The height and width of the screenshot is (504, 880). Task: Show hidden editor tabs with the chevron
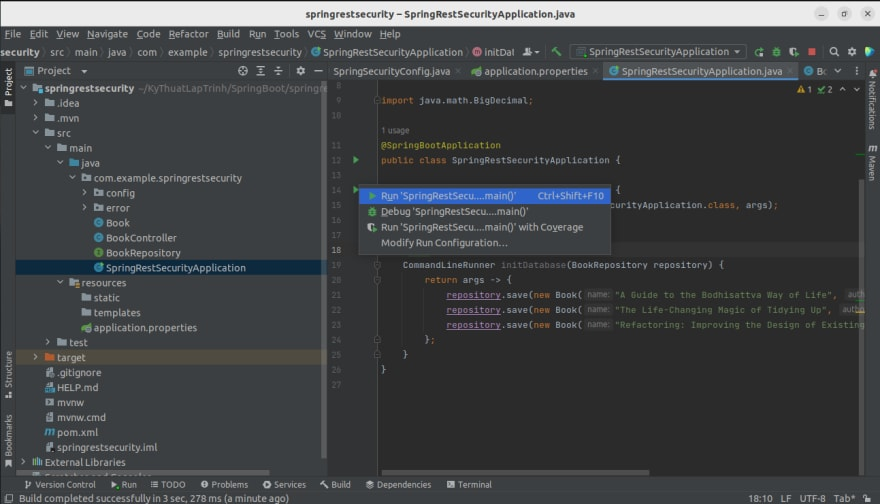coord(837,71)
